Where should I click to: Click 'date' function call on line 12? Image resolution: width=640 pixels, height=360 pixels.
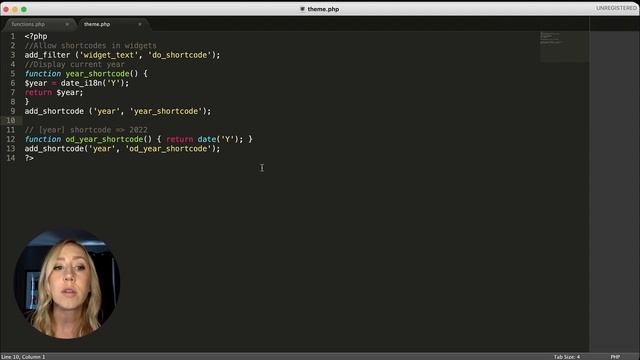click(207, 139)
